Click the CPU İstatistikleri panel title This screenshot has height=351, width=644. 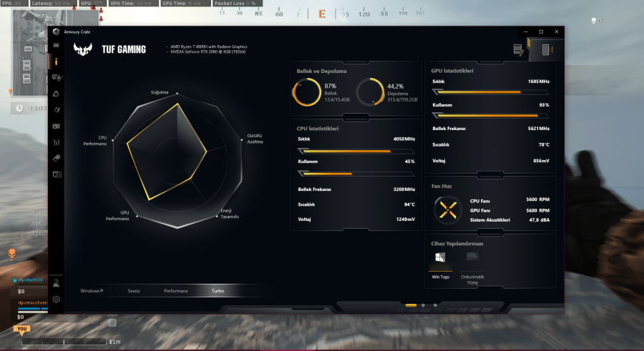point(318,129)
